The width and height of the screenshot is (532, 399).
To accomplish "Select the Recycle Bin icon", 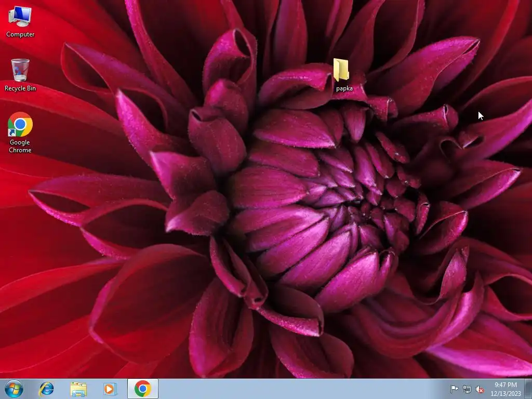I will click(20, 75).
